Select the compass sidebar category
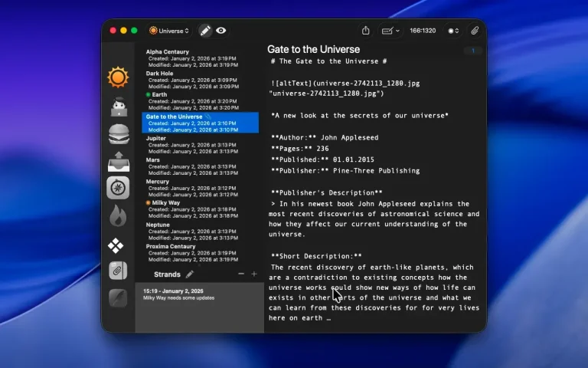This screenshot has width=588, height=368. click(x=118, y=188)
